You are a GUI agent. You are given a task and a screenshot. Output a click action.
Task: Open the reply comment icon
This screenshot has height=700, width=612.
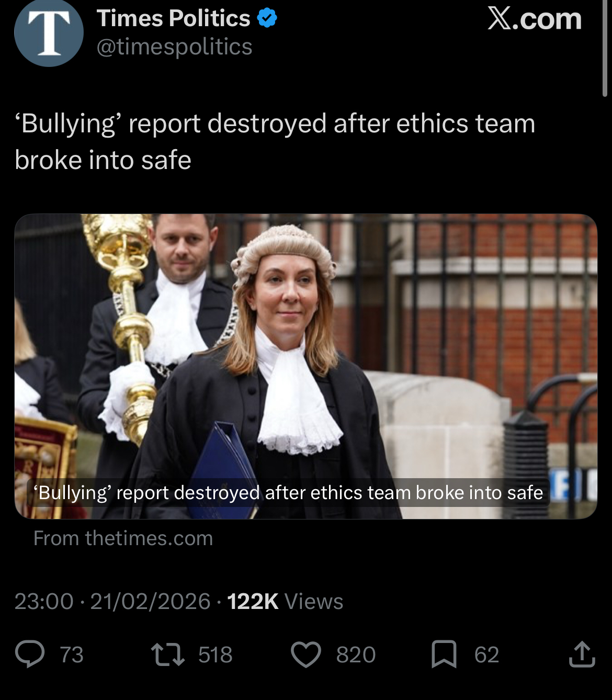[30, 654]
